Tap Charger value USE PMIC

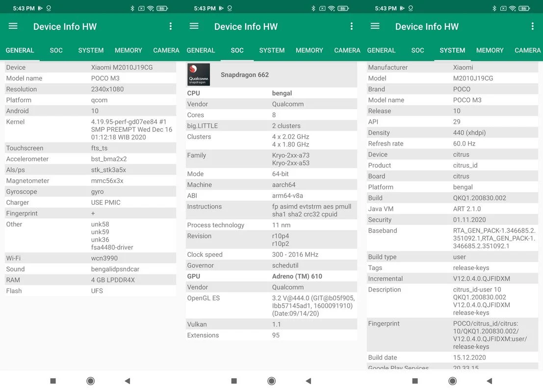pyautogui.click(x=105, y=202)
